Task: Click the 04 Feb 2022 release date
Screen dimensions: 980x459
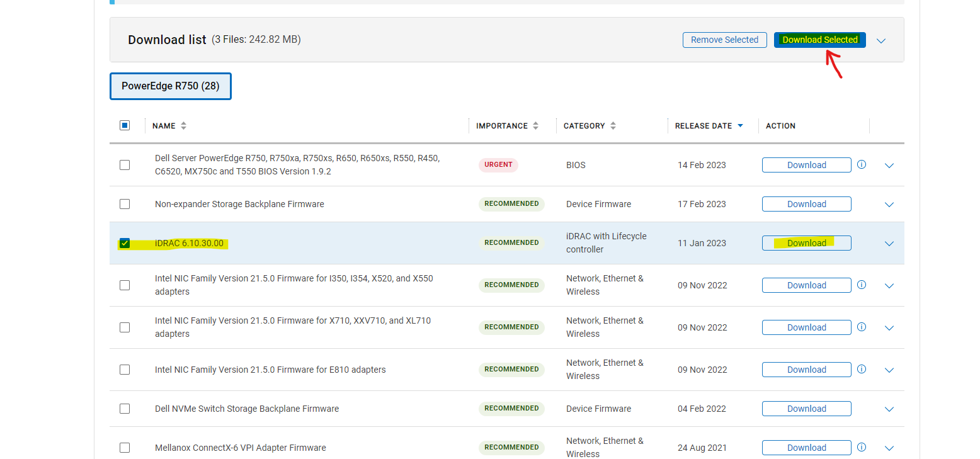Action: tap(702, 409)
